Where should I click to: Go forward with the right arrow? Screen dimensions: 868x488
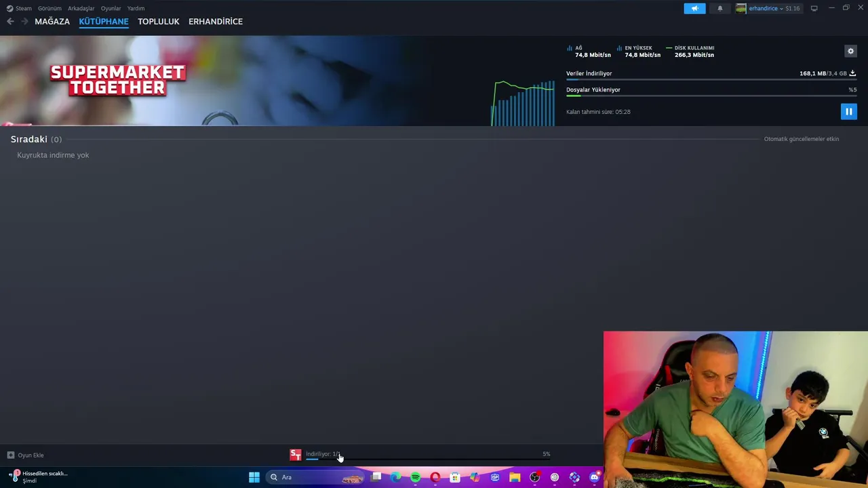coord(25,22)
